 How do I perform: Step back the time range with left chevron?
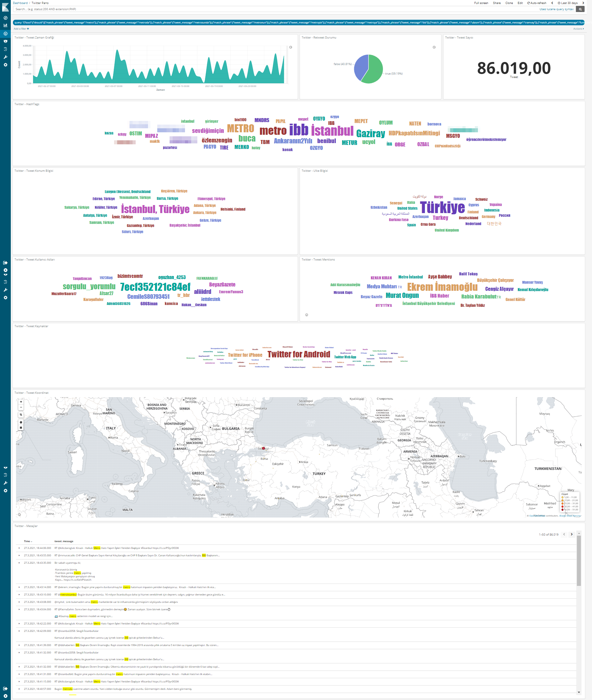pos(552,3)
